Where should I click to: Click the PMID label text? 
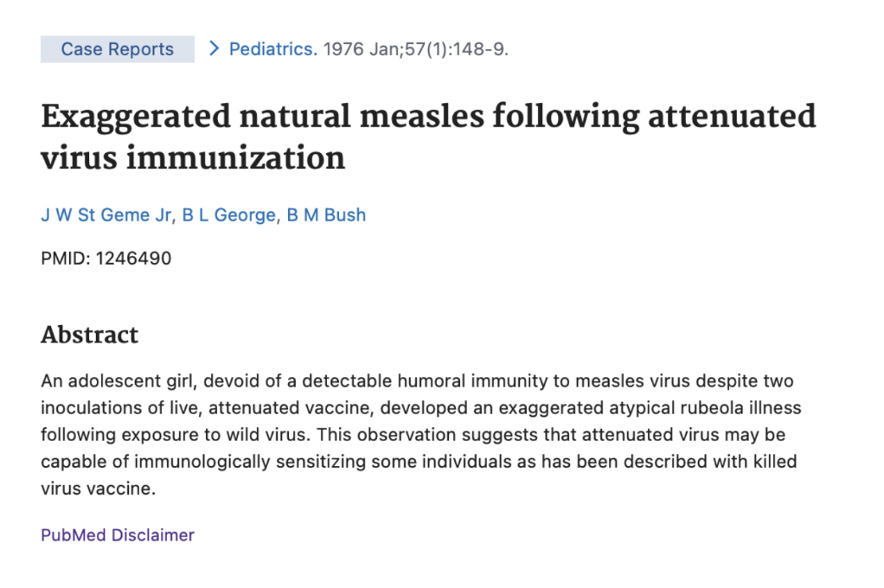[65, 259]
